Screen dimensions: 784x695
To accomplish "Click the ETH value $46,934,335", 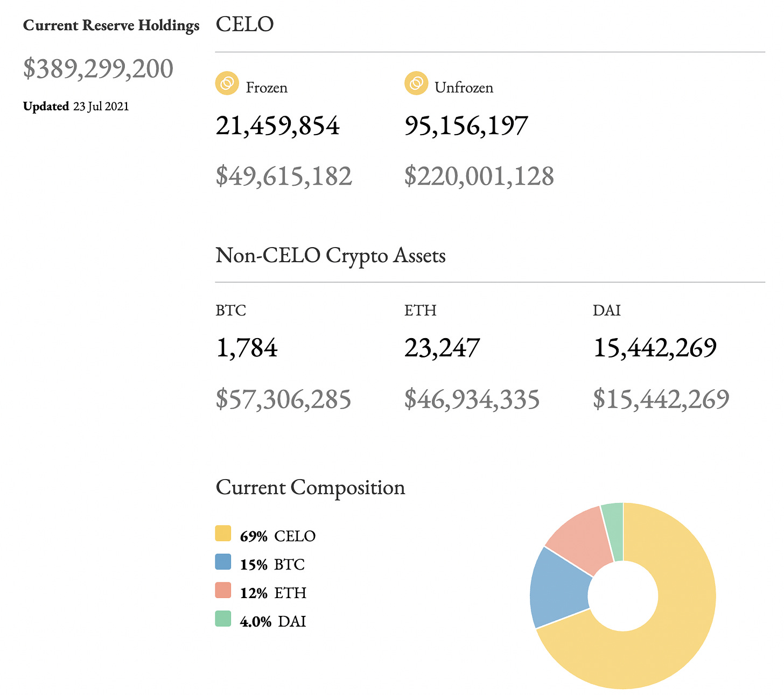I will click(472, 399).
